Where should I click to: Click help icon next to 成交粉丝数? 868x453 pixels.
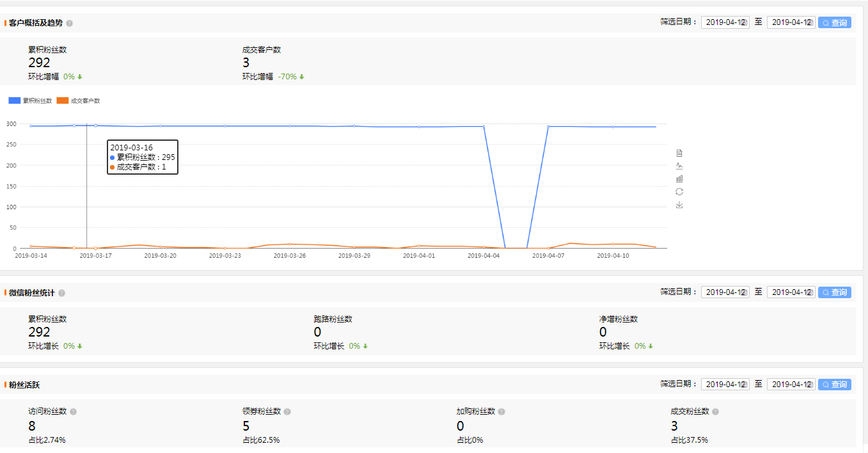pyautogui.click(x=715, y=411)
